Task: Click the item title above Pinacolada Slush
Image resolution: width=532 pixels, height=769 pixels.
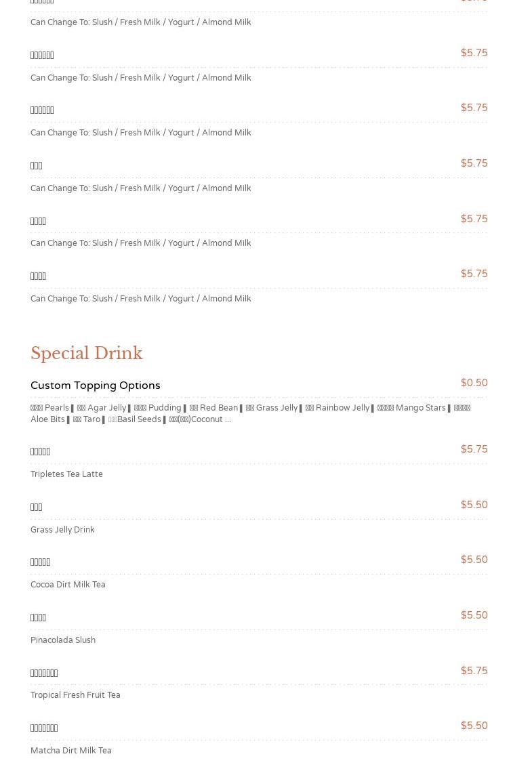Action: click(x=39, y=618)
